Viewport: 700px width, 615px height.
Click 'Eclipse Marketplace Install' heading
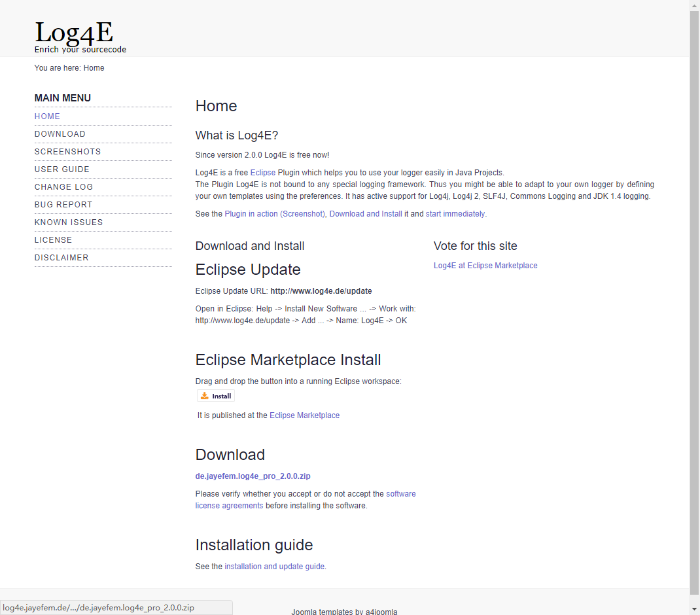coord(288,360)
